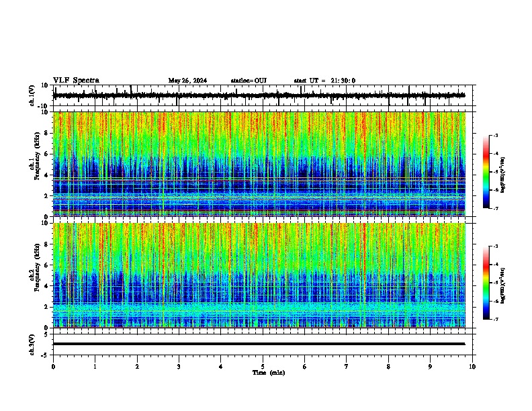Screen dimensions: 532x411
Task: Click the flat ch.3 voltage trace line
Action: (x=259, y=344)
